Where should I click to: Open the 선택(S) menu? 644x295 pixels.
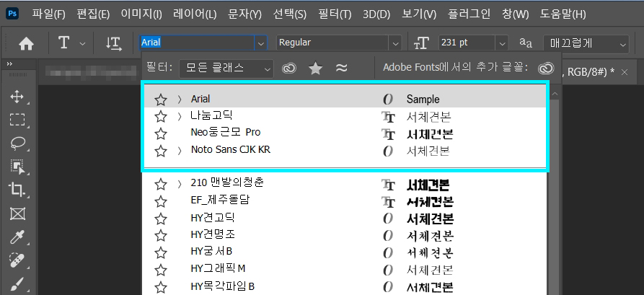[290, 14]
